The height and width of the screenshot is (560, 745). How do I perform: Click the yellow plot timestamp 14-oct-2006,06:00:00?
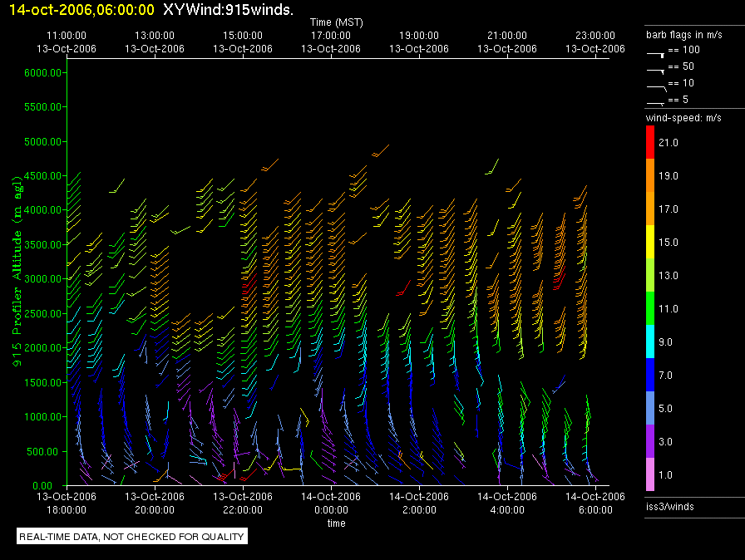pos(81,10)
